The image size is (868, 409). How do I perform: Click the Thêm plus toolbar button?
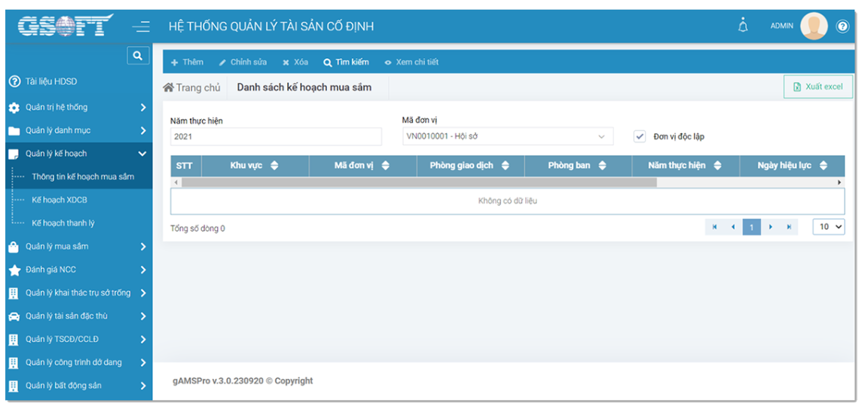187,63
